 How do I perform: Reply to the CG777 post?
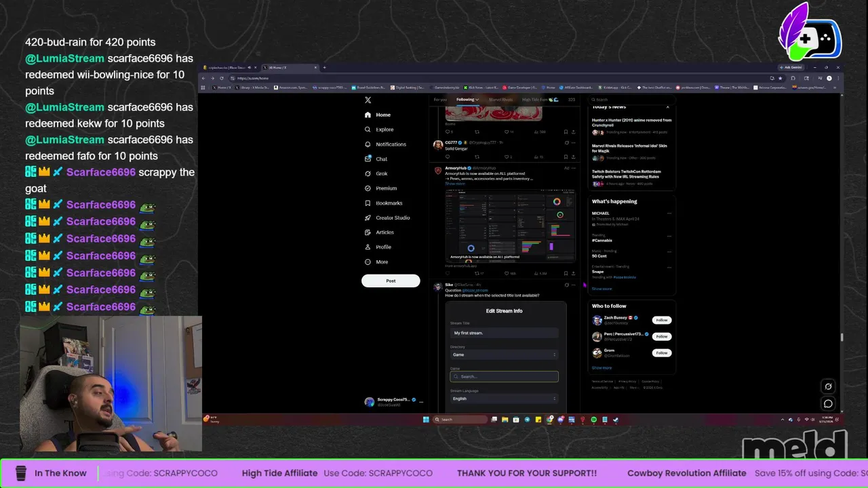(x=447, y=157)
